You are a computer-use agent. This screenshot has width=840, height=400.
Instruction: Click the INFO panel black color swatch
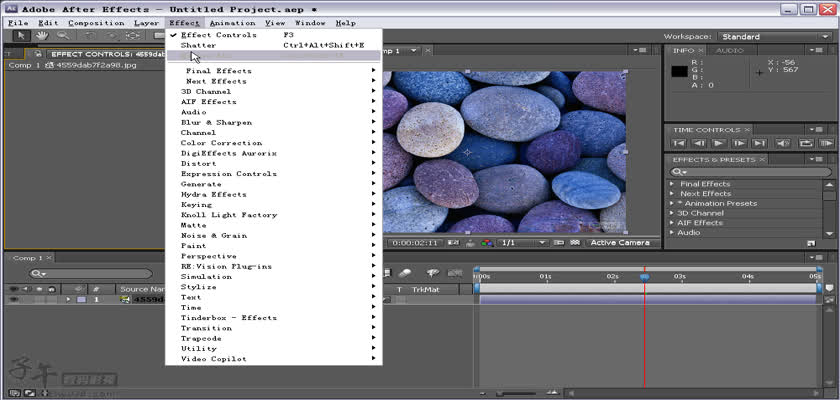(680, 71)
